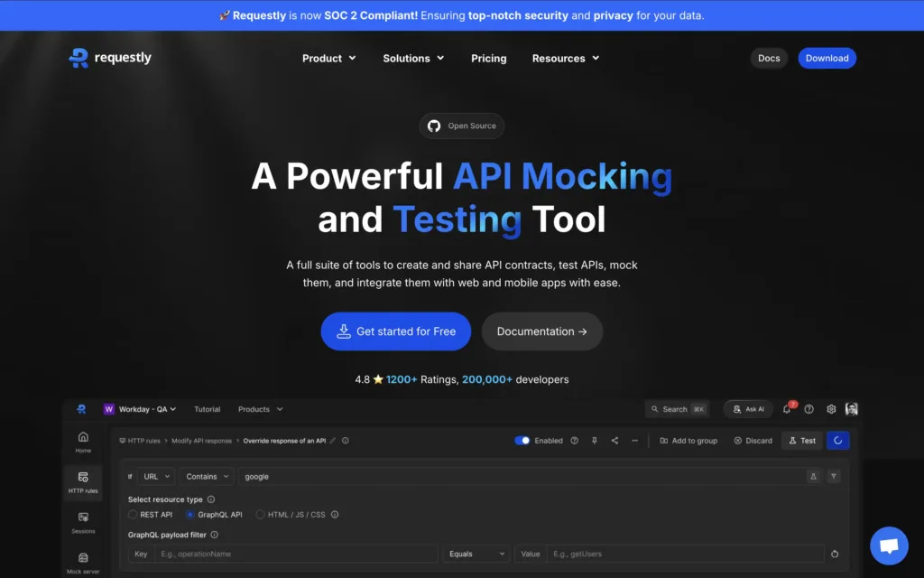Click the GitHub Open Source badge
The image size is (924, 578).
coord(461,126)
